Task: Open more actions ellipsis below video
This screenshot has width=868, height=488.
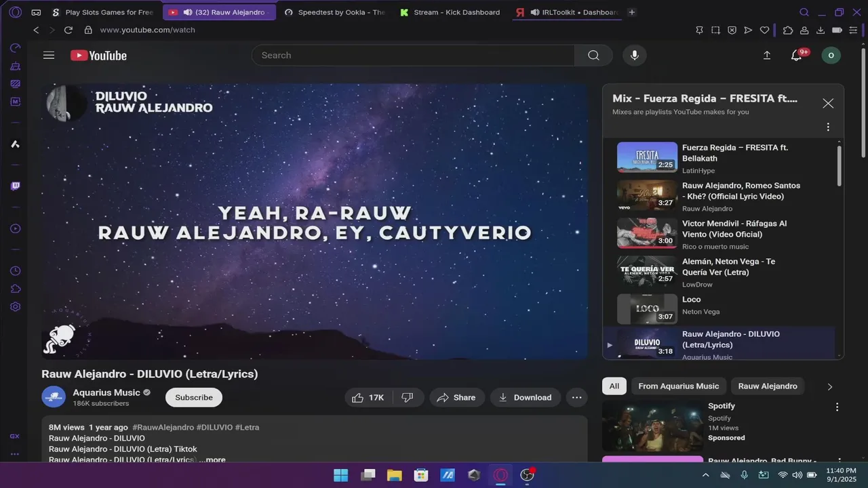Action: pos(577,398)
